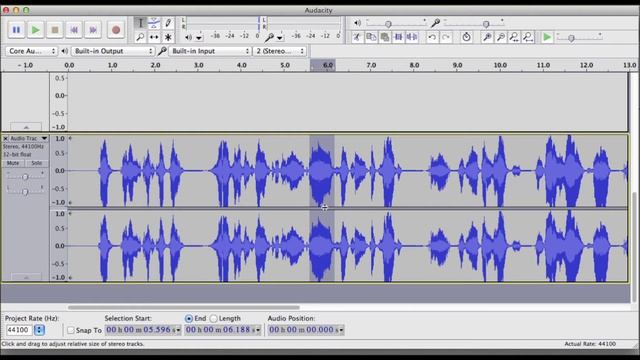Image resolution: width=640 pixels, height=360 pixels.
Task: Click the vertical scrollbar thumb
Action: (x=635, y=247)
